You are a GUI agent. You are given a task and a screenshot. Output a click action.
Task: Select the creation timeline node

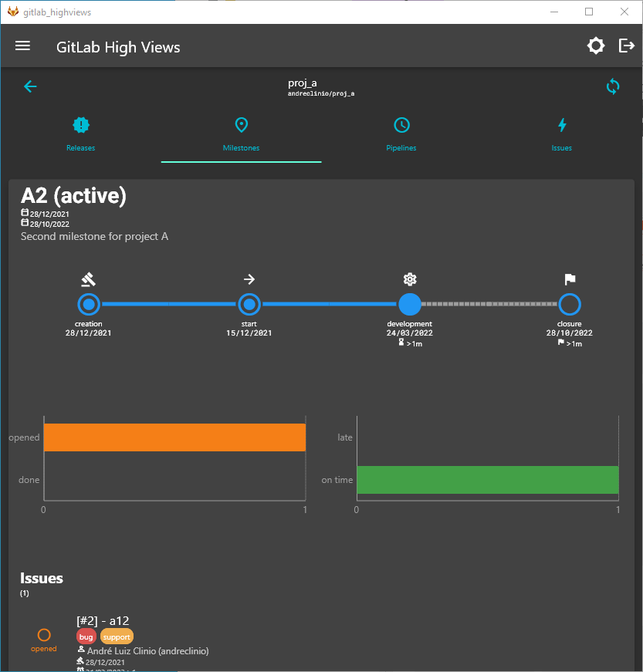tap(89, 304)
